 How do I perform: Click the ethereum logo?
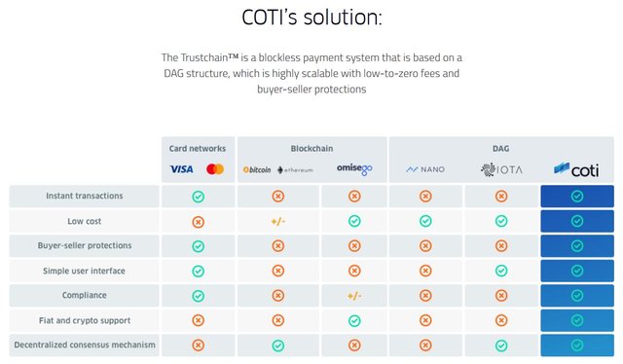[x=295, y=170]
